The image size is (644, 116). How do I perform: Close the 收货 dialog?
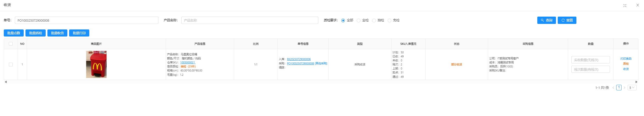click(637, 5)
